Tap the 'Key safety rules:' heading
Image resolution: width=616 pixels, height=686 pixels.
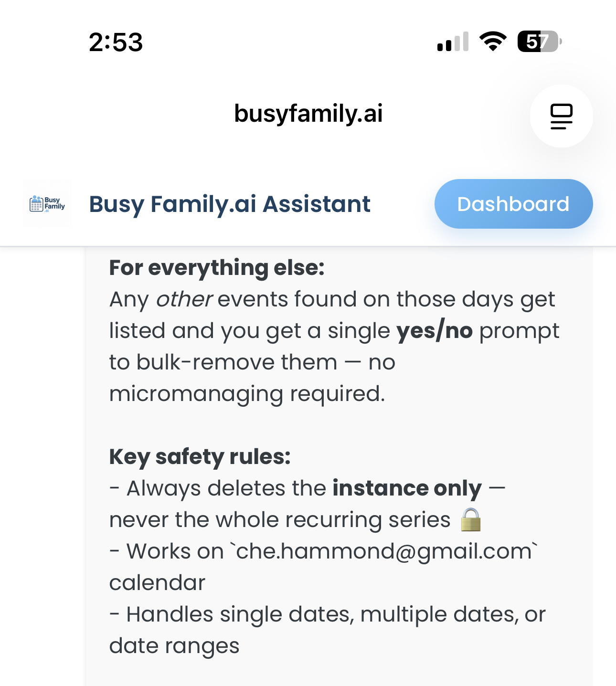click(x=200, y=457)
